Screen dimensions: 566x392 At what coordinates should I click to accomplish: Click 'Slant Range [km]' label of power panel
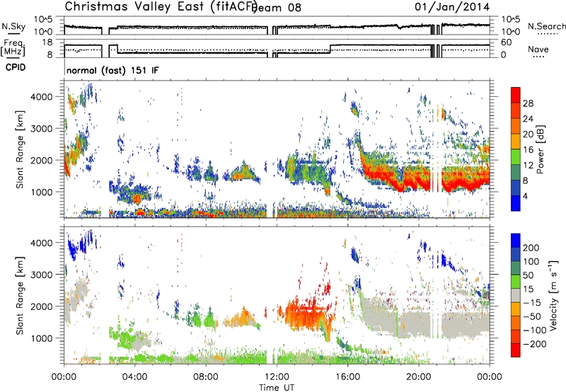[x=20, y=149]
